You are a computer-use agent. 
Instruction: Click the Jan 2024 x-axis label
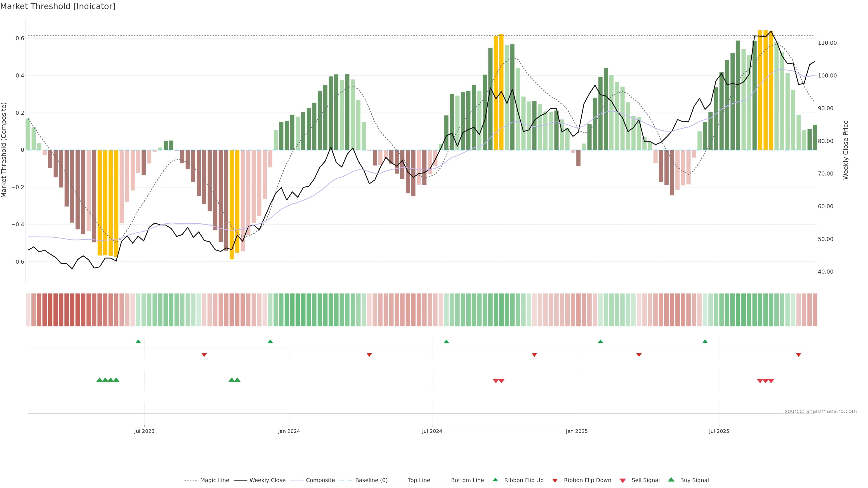[289, 431]
